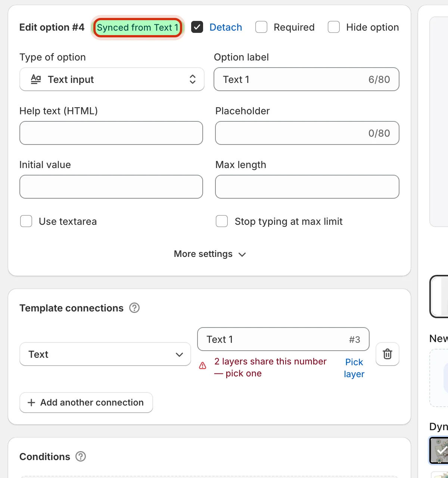Click the Text 1 #3 layer field
Viewport: 448px width, 478px height.
point(283,339)
